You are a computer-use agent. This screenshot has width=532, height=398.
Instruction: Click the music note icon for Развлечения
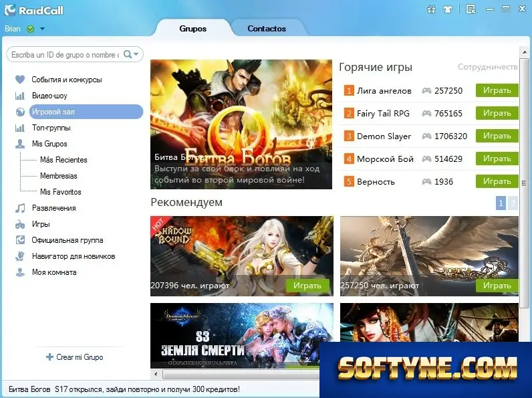[x=20, y=208]
